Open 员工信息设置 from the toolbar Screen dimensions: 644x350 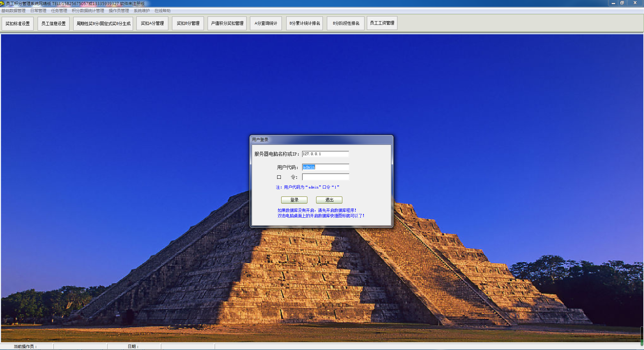pyautogui.click(x=53, y=24)
